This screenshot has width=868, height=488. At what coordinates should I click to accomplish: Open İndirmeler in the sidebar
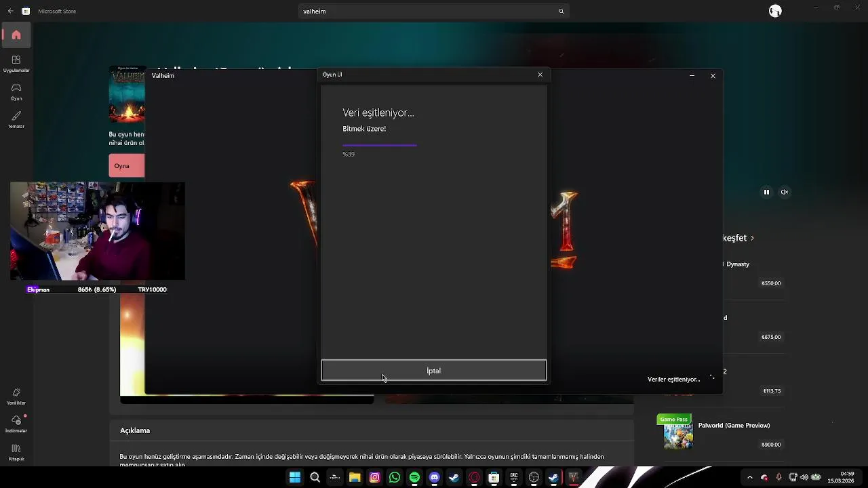pyautogui.click(x=16, y=424)
